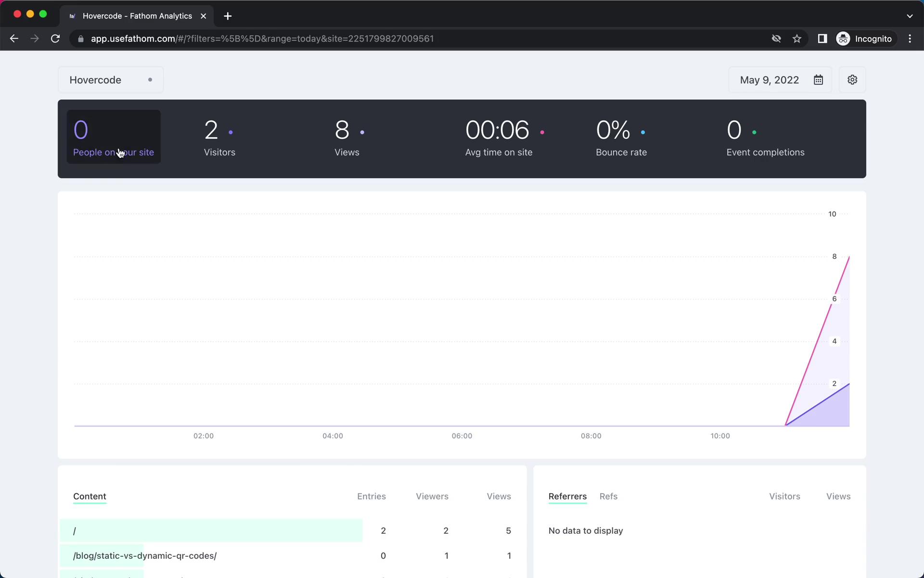Click the back navigation arrow icon
Screen dimensions: 924x578
click(13, 39)
